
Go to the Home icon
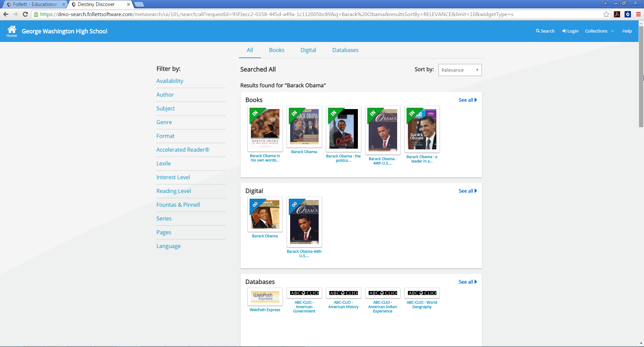12,31
